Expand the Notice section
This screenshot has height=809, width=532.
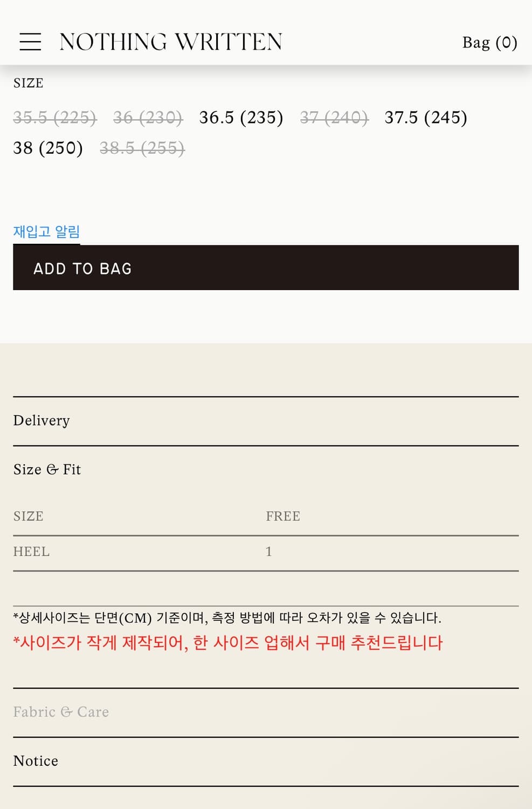(x=36, y=761)
